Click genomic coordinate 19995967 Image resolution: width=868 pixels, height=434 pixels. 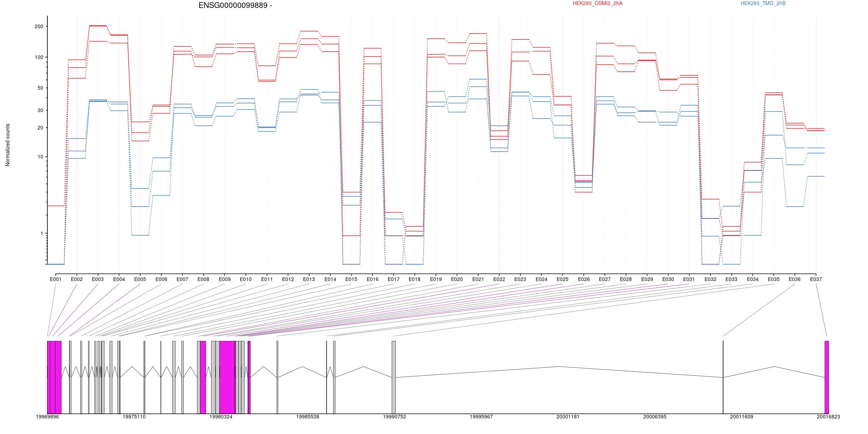[x=481, y=417]
